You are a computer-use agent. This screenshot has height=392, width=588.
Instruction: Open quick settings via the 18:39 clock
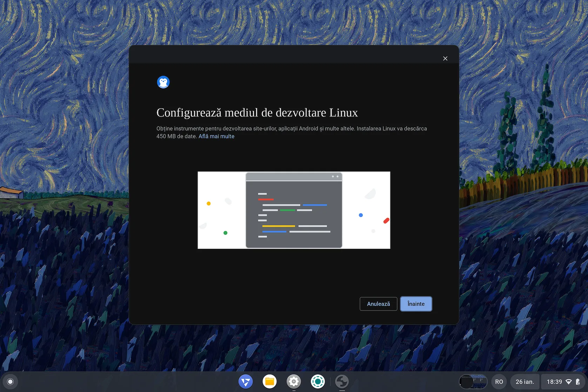[x=554, y=381]
